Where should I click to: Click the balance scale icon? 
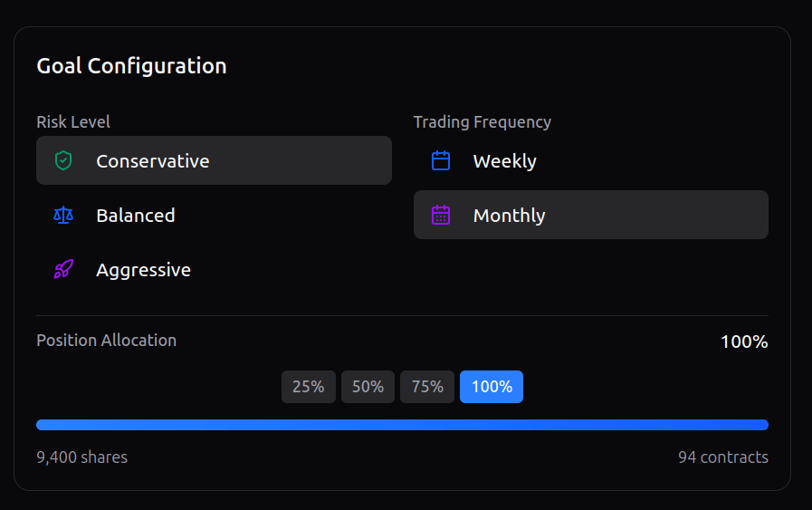click(x=62, y=216)
